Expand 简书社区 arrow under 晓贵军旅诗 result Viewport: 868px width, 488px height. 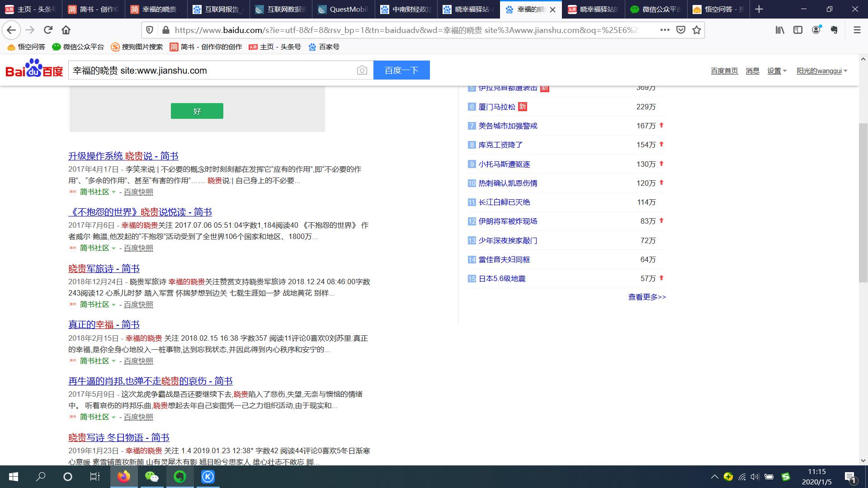113,305
